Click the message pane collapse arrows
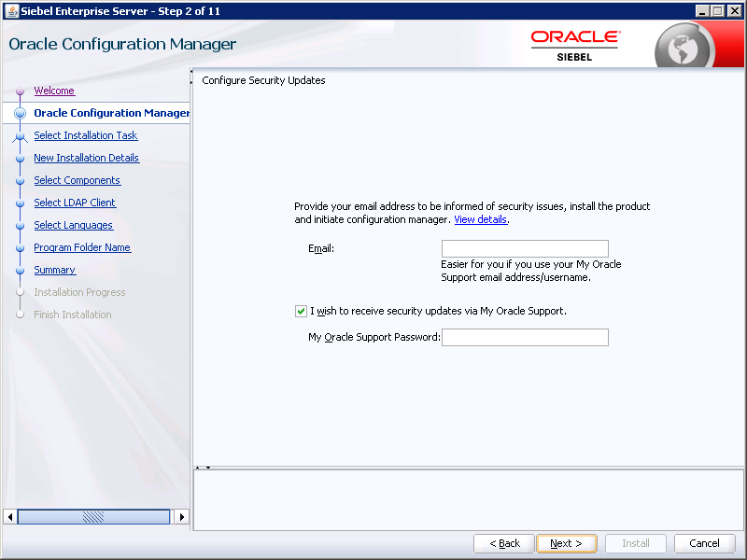Viewport: 747px width, 560px height. coord(203,468)
